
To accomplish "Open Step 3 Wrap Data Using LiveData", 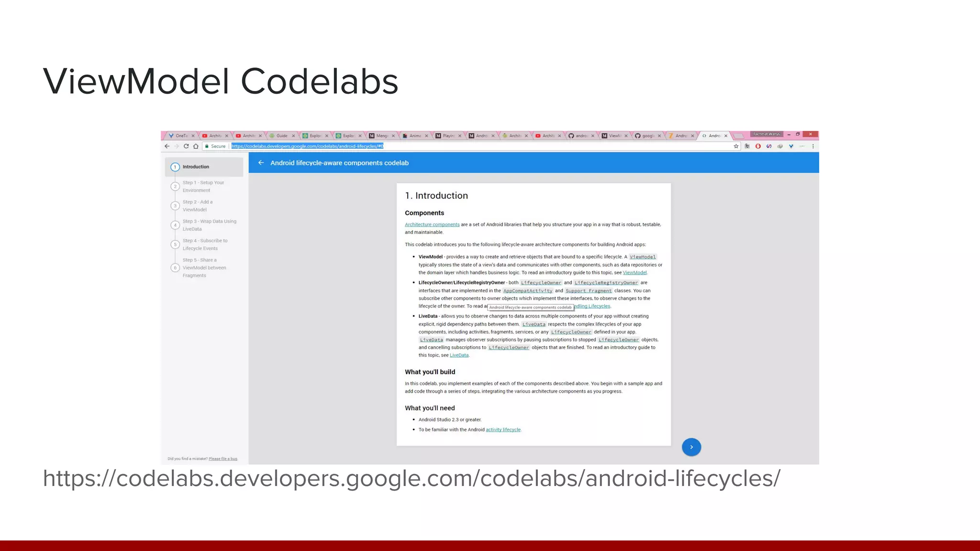I will click(x=209, y=225).
